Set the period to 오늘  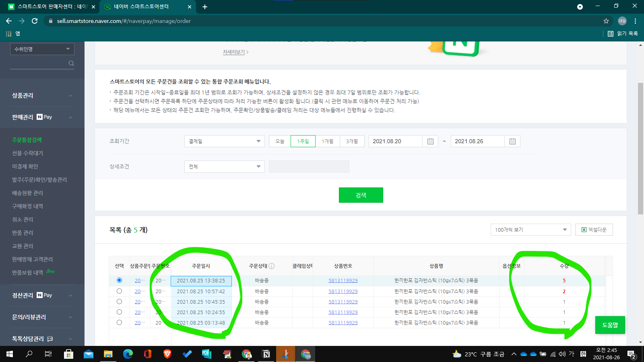click(280, 141)
